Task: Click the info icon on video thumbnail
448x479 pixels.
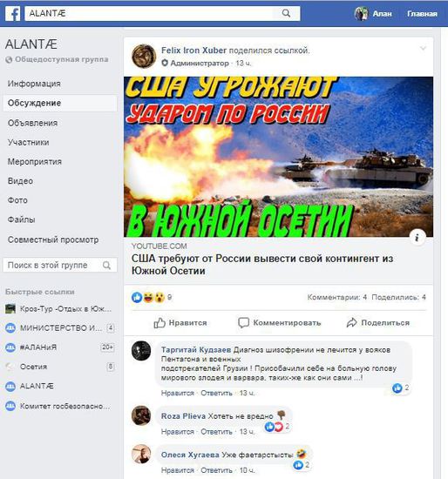Action: (x=417, y=237)
